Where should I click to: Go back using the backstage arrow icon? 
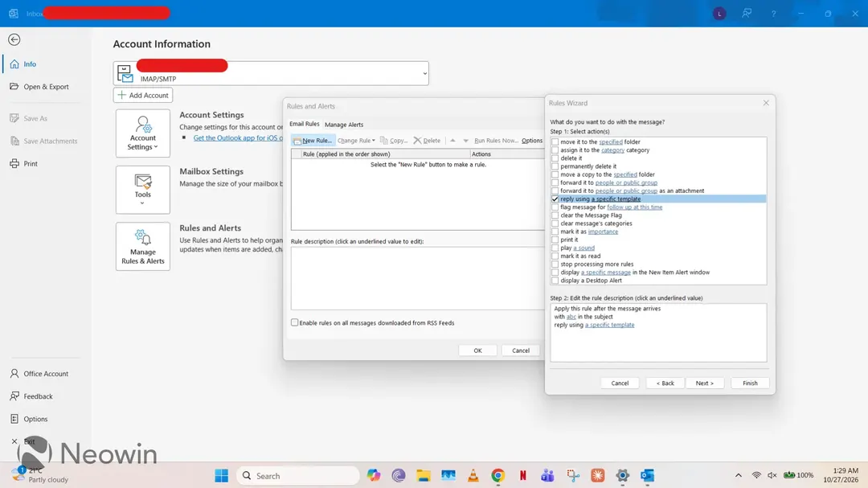click(x=14, y=39)
